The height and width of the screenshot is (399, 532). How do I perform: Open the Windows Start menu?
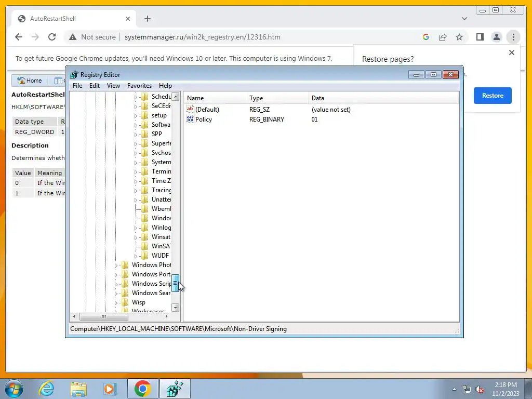(14, 389)
